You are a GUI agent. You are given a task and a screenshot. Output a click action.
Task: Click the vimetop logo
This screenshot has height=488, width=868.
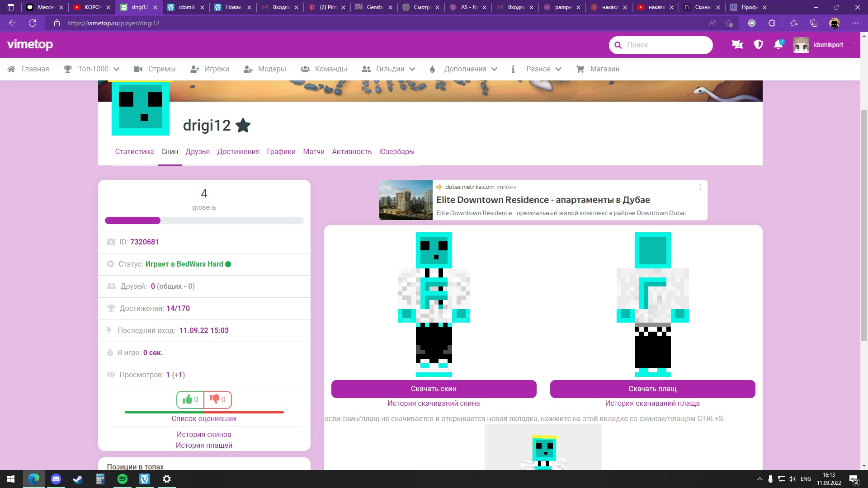point(30,44)
